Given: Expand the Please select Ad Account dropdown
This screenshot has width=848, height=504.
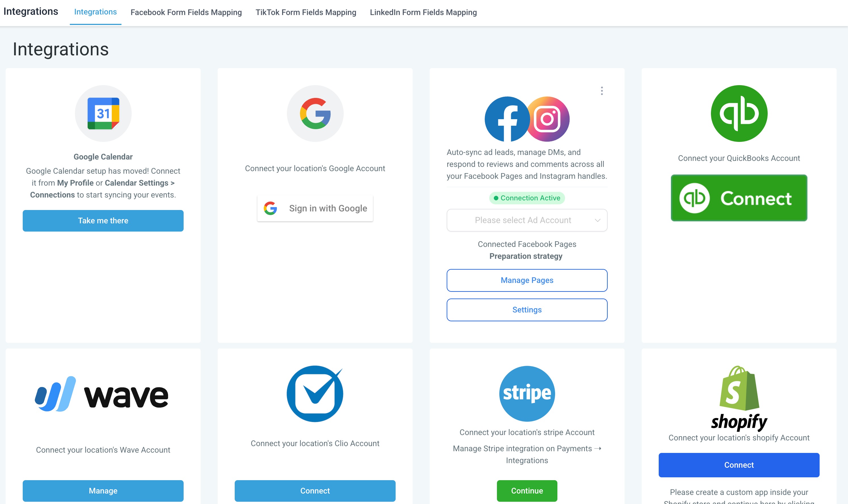Looking at the screenshot, I should [527, 220].
